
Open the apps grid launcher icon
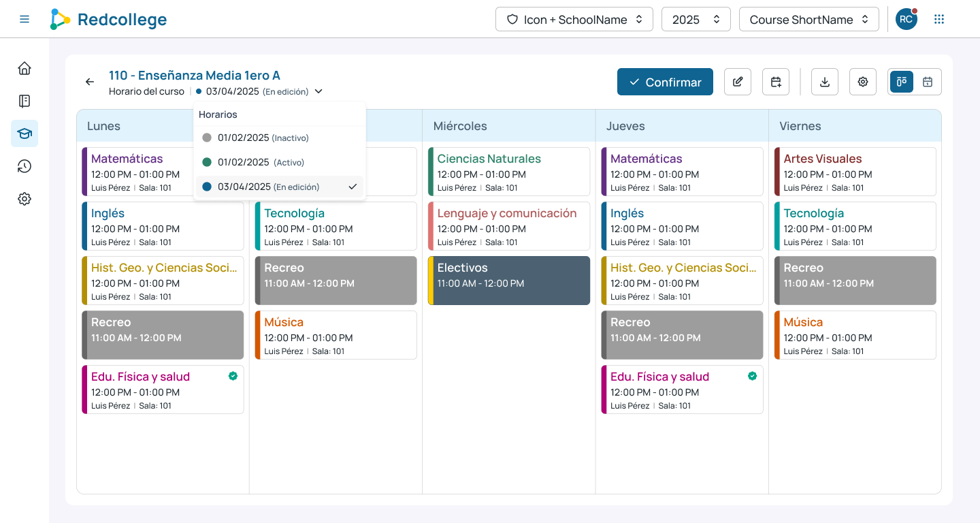point(939,19)
